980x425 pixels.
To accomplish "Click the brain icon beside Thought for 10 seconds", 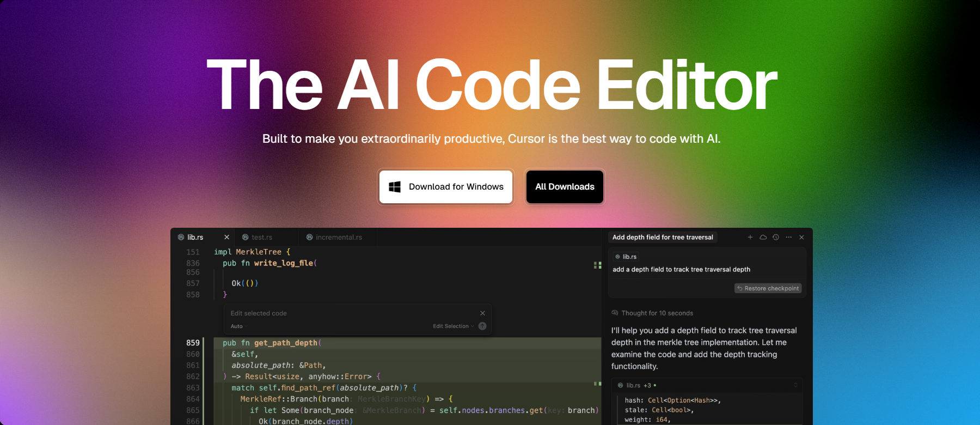I will [x=615, y=313].
